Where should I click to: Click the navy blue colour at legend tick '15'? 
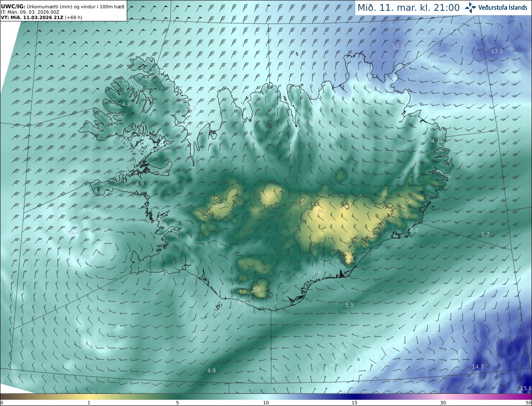pyautogui.click(x=355, y=396)
